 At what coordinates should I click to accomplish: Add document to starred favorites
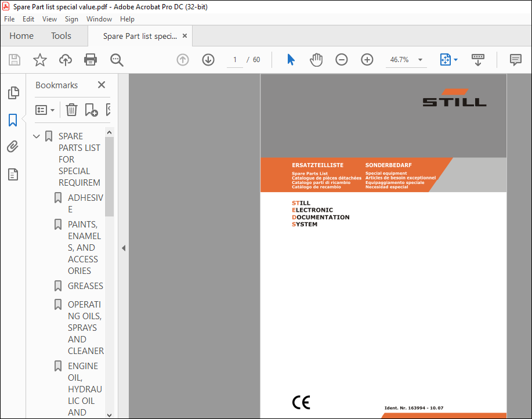(x=39, y=60)
